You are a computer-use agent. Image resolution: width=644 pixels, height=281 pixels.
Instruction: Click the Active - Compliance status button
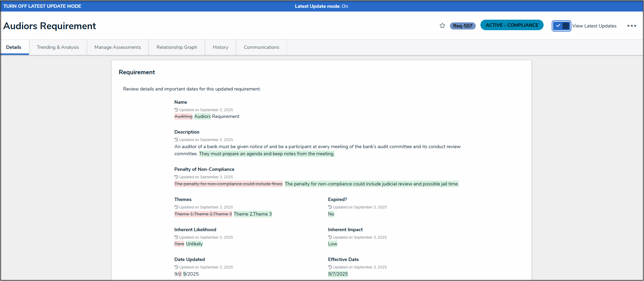pyautogui.click(x=512, y=25)
